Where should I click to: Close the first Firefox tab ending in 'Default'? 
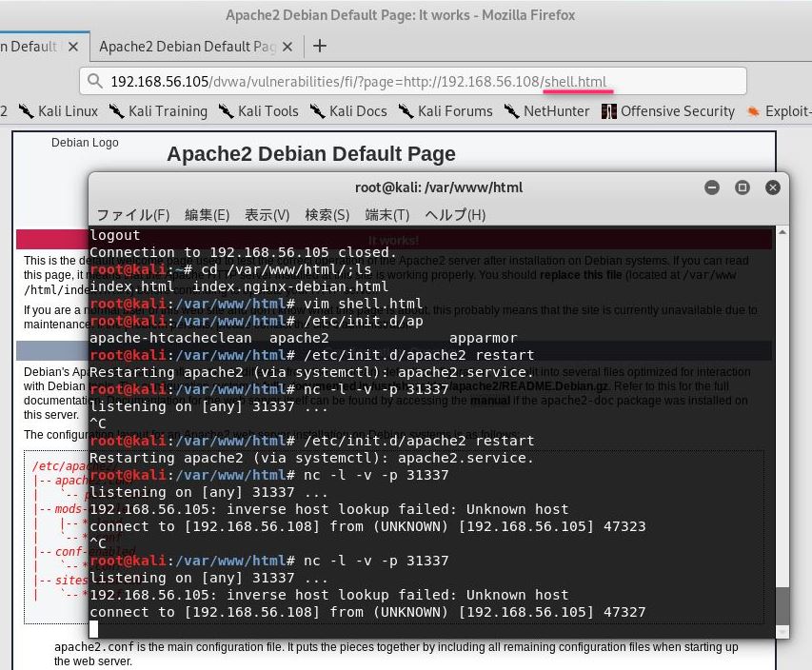[73, 47]
